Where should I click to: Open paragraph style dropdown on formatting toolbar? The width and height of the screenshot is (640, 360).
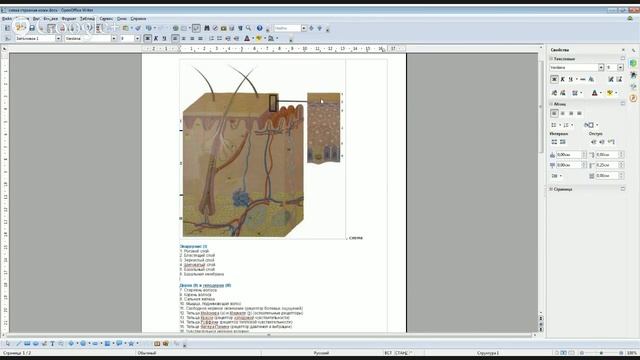point(58,38)
